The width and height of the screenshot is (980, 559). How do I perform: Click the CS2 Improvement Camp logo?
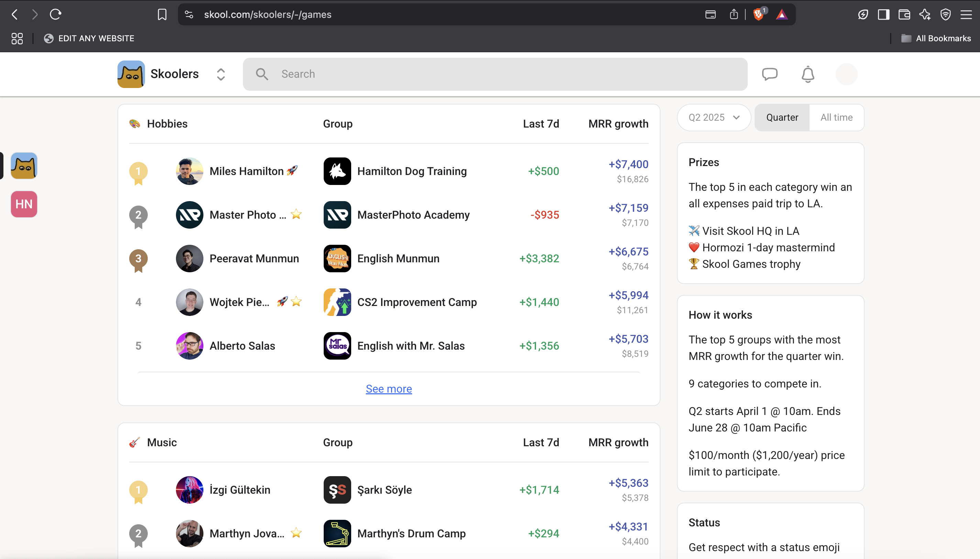tap(337, 303)
